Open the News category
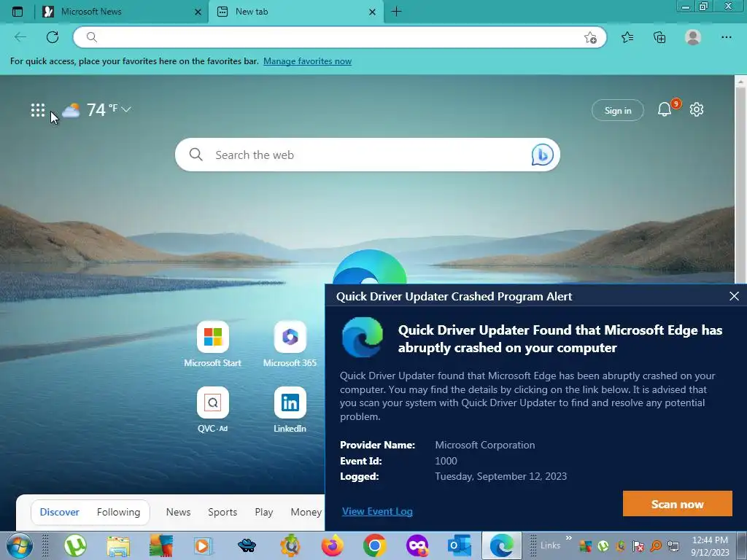747x560 pixels. tap(178, 512)
